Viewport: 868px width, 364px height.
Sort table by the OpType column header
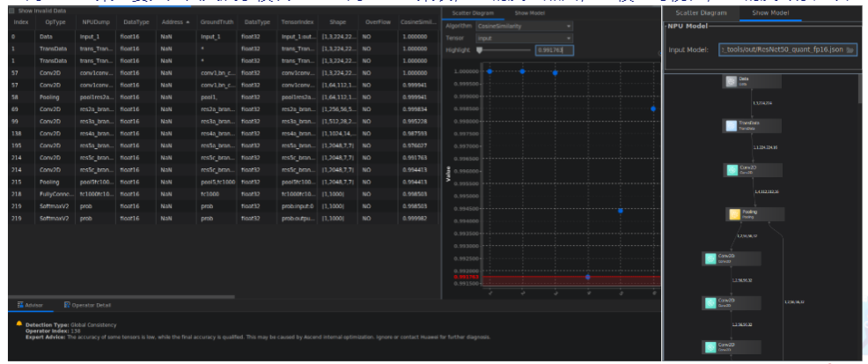click(x=55, y=22)
